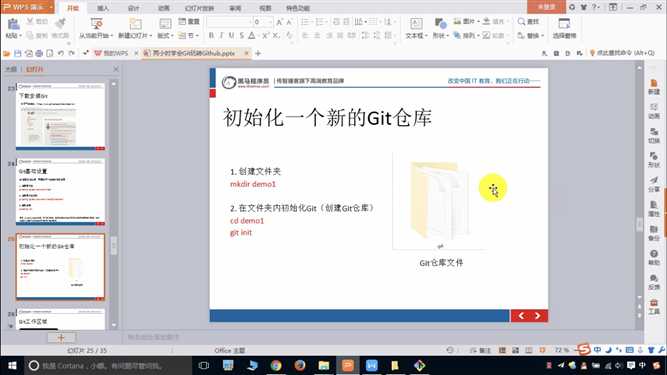Toggle italic formatting I icon
This screenshot has width=667, height=375.
pyautogui.click(x=221, y=36)
